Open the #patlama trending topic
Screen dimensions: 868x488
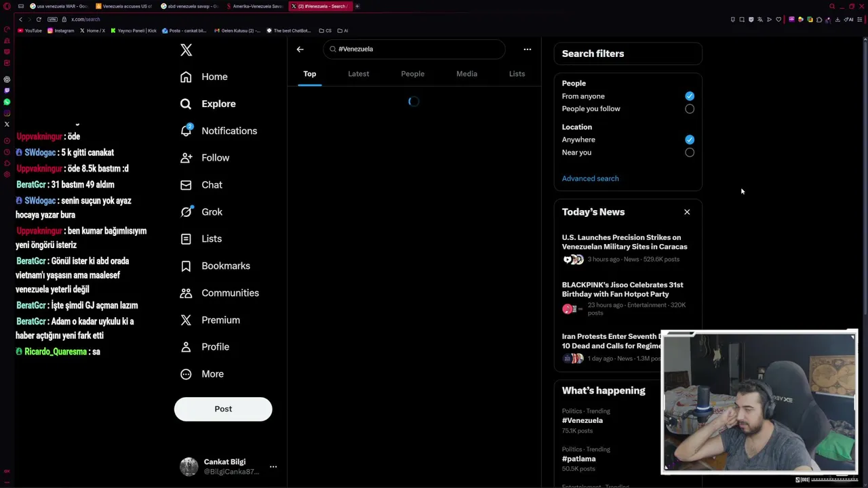pos(578,459)
